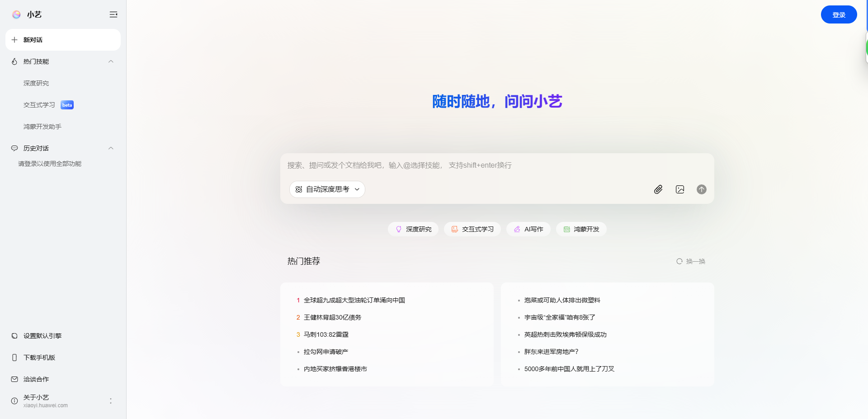Open the three-dot menu next to 关于小艺
This screenshot has height=419, width=868.
click(111, 401)
